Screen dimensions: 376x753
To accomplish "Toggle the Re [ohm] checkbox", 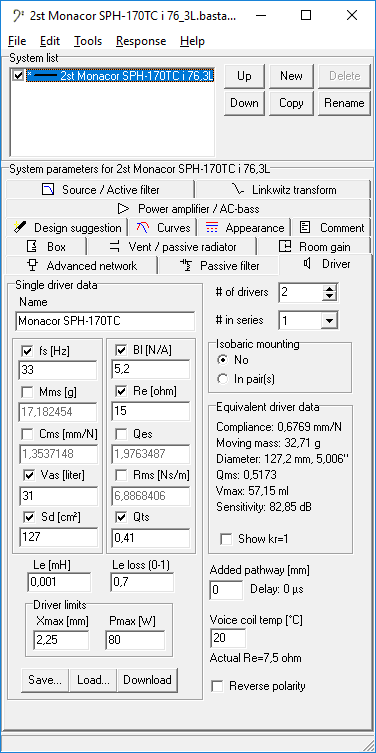I will (x=120, y=392).
